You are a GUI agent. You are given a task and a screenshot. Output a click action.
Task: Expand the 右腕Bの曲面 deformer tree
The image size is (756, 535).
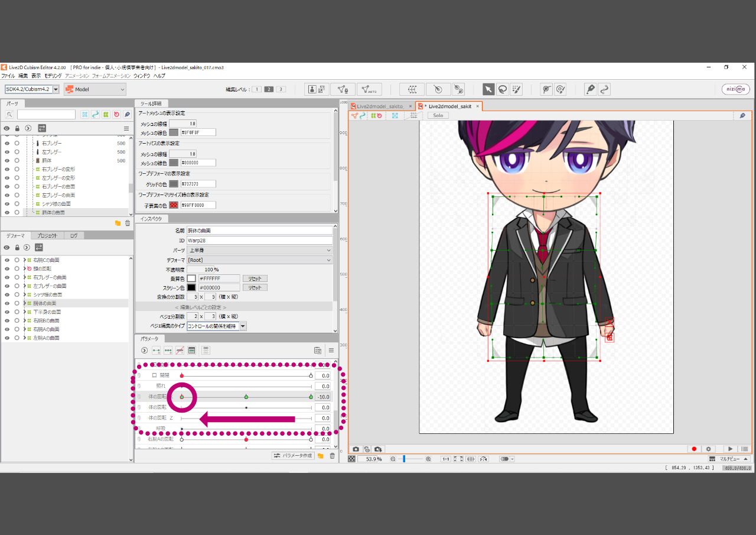[x=24, y=320]
